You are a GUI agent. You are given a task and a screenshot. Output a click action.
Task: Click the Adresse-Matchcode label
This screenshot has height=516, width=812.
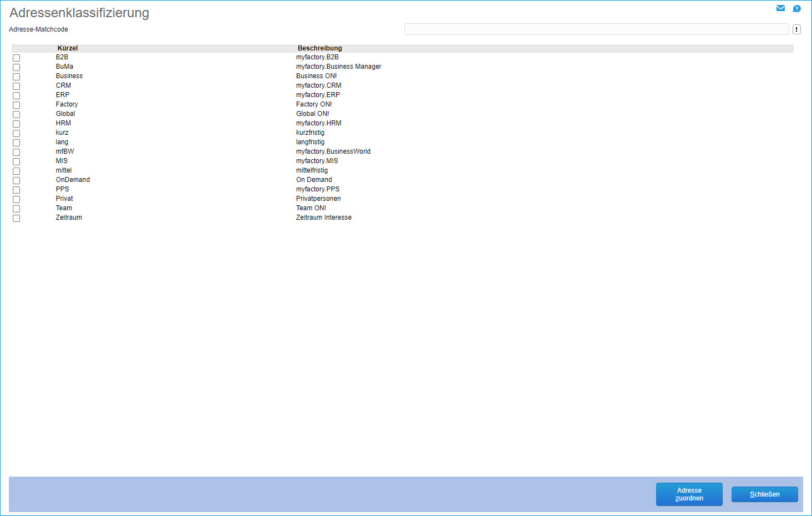click(x=38, y=29)
